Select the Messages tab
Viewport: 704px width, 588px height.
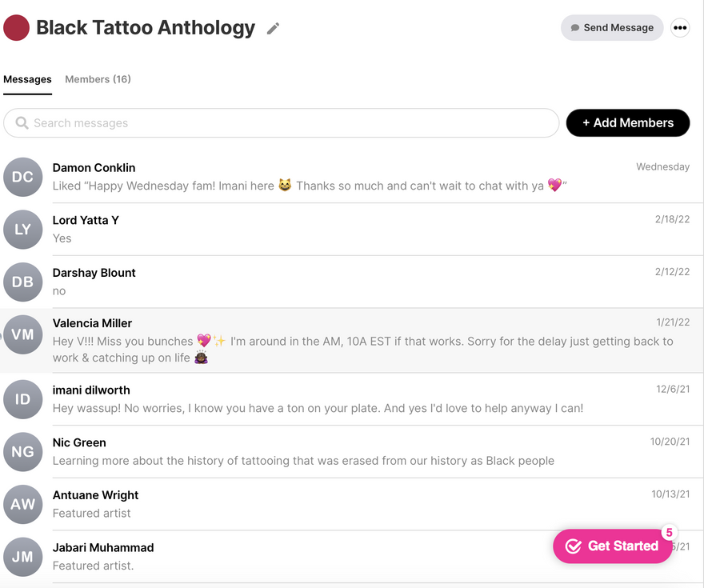(27, 79)
